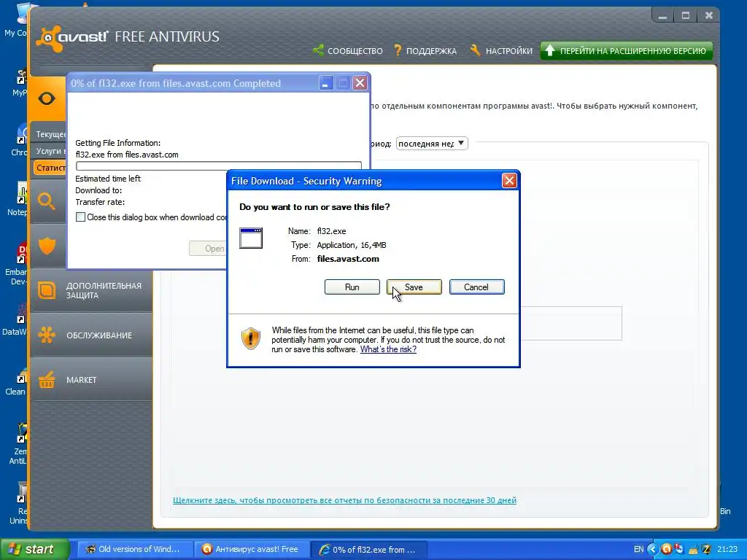
Task: Click the Run button in Security Warning
Action: pos(352,287)
